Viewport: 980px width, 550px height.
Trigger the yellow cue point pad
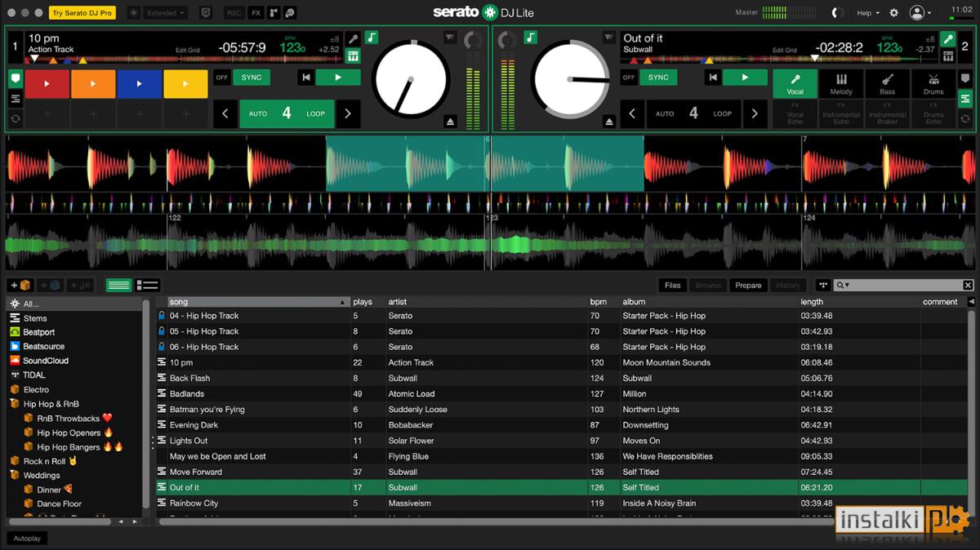pos(185,84)
